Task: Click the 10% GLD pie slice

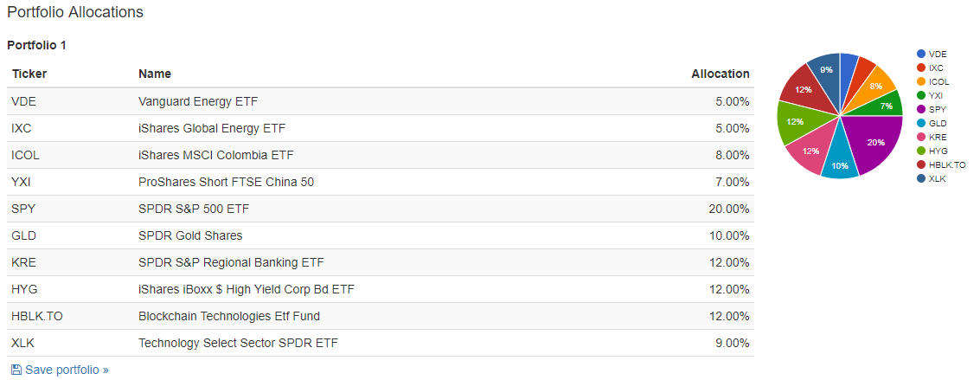Action: 838,162
